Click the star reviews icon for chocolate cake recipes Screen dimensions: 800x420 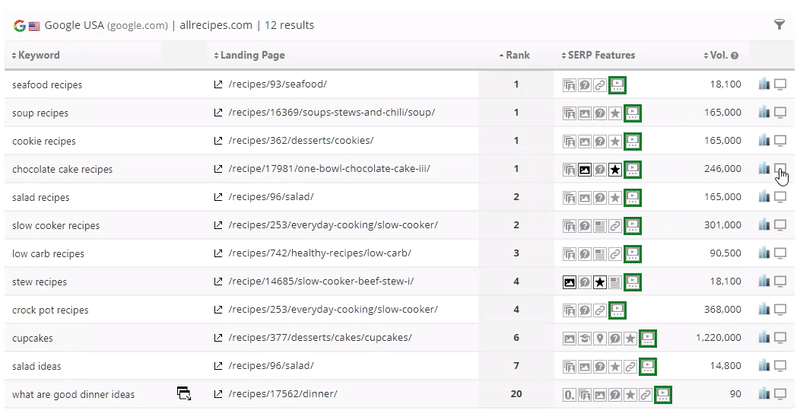(615, 170)
